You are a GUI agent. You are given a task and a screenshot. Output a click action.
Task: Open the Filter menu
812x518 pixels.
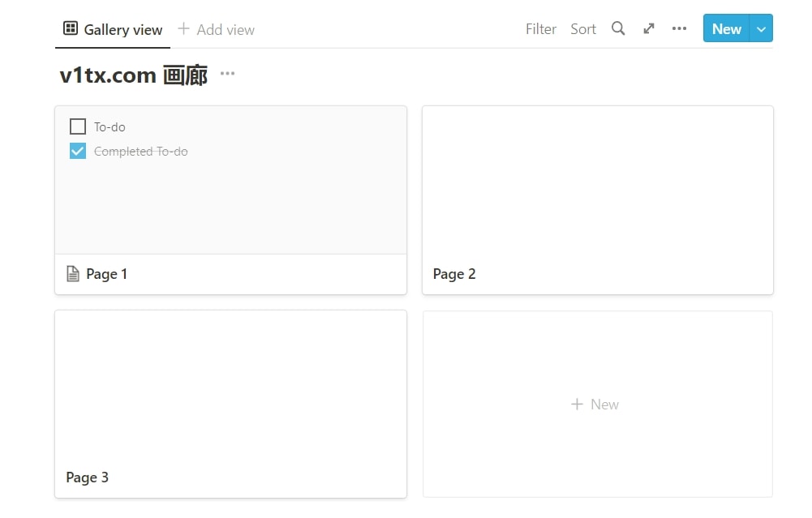click(x=541, y=29)
